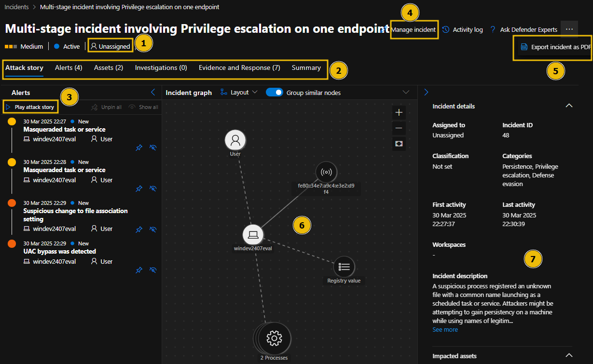Pin the first Masquerated task alert

click(139, 148)
